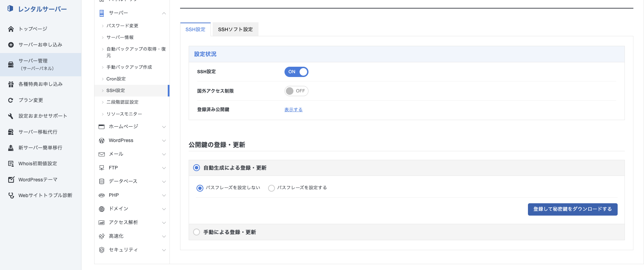Expand the PHP section chevron
Image resolution: width=644 pixels, height=270 pixels.
[164, 195]
